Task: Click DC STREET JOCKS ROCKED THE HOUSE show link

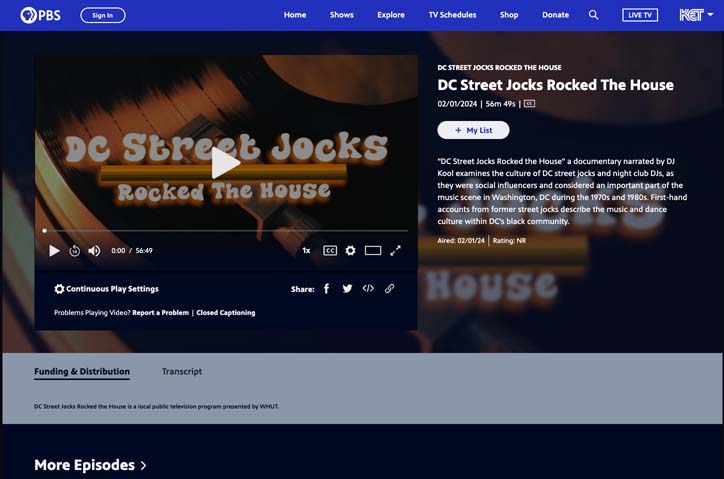Action: point(499,67)
